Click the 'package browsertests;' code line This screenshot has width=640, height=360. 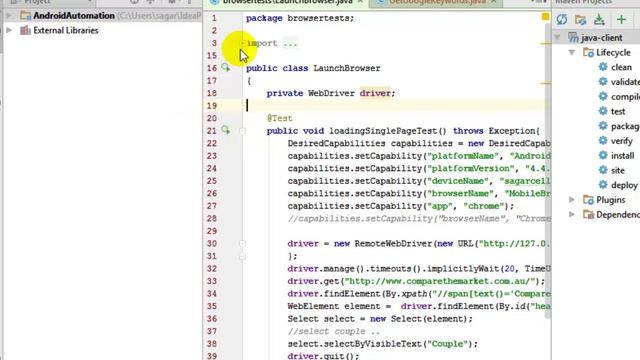coord(300,18)
